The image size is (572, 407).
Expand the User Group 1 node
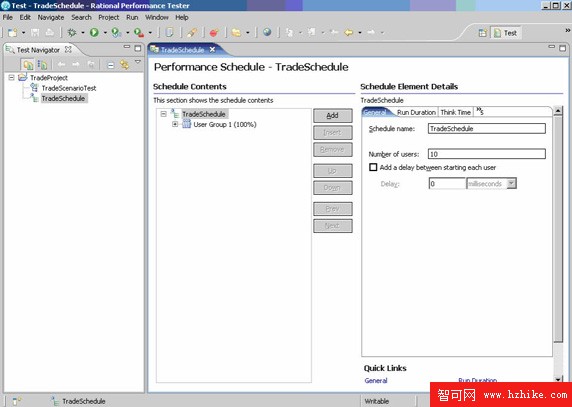(175, 124)
